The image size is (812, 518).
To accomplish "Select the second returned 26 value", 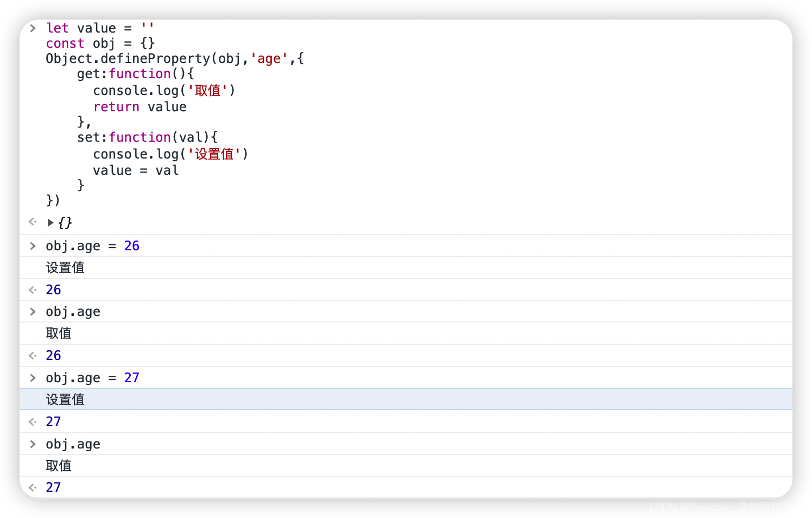I will tap(53, 356).
